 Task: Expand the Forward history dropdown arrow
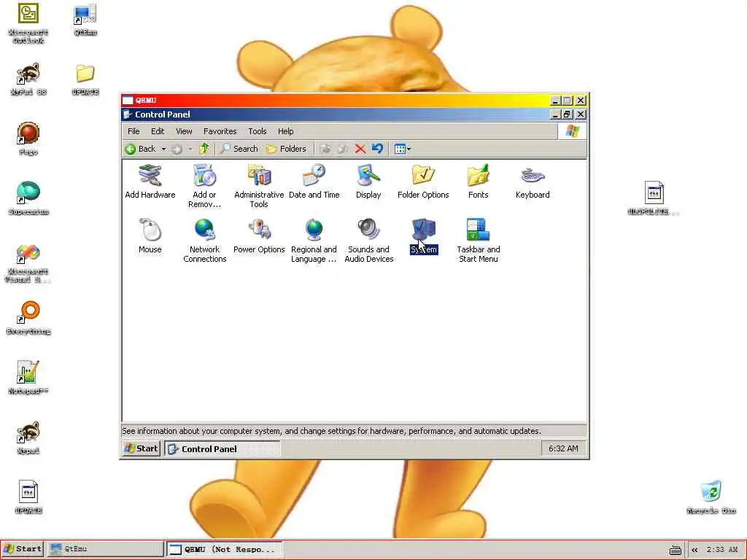pyautogui.click(x=190, y=149)
